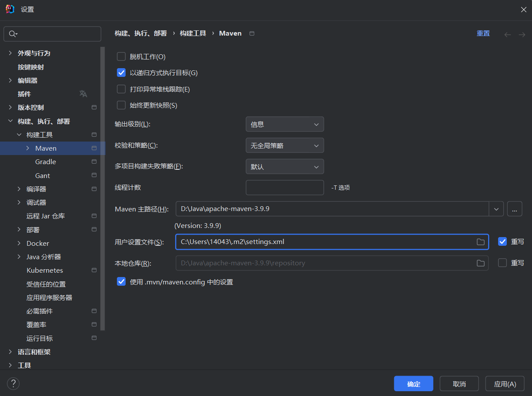Screen dimensions: 532x396
Task: Click the project-level icon beside 覆盖率
Action: coord(94,324)
